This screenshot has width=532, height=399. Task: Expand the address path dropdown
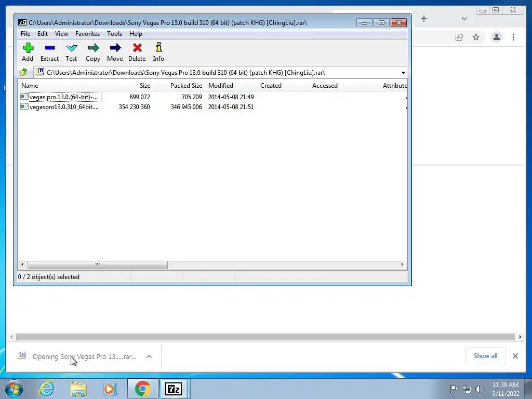[x=403, y=73]
